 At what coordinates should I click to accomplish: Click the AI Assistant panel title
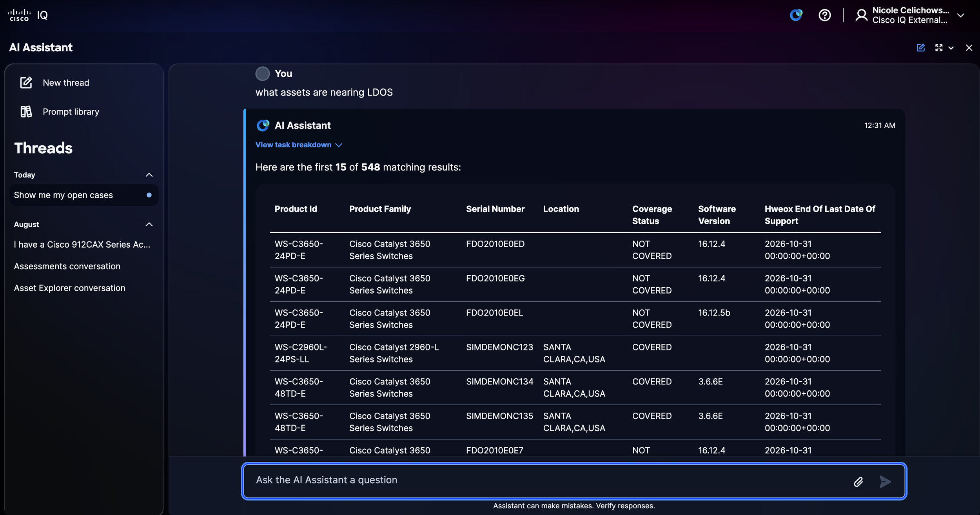[x=41, y=47]
